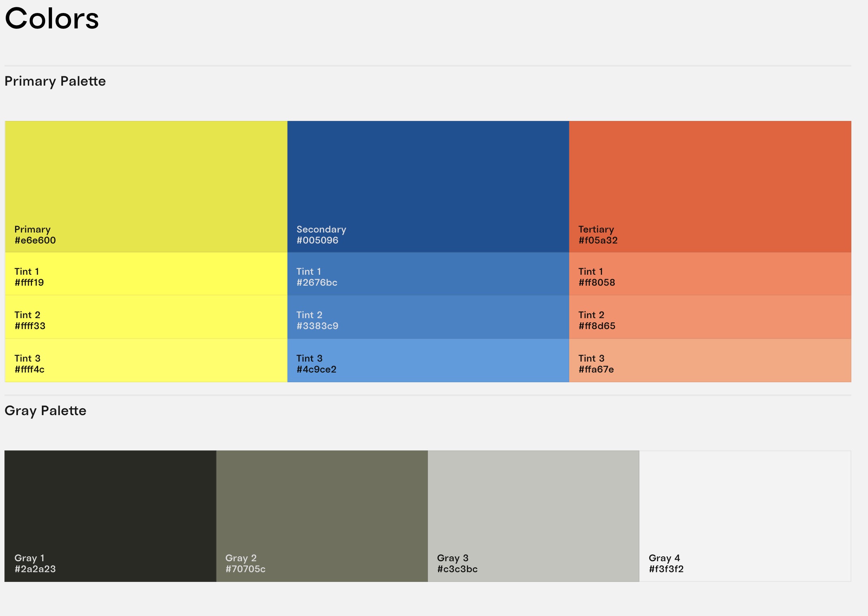The image size is (868, 616).
Task: Click the Gray 2 #70705c swatch
Action: (x=322, y=516)
